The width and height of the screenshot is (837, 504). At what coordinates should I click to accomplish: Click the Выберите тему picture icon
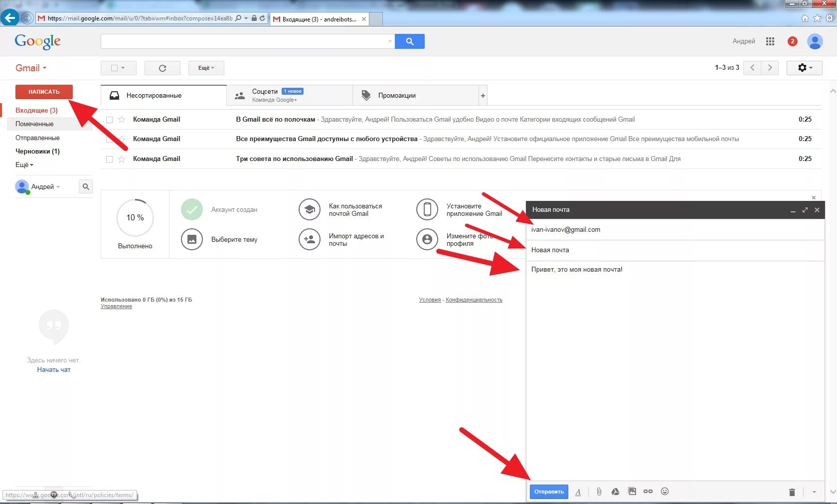click(192, 239)
